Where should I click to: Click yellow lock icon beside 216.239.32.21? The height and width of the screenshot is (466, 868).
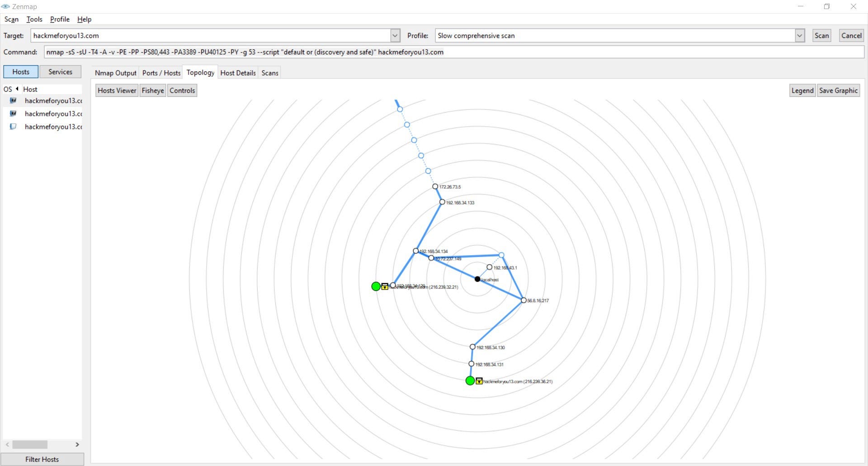click(385, 286)
